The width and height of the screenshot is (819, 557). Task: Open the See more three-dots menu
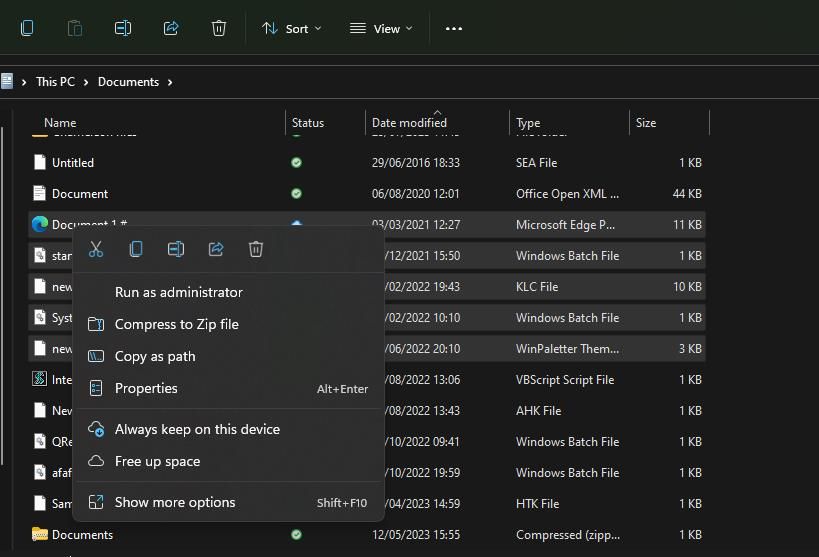click(454, 29)
